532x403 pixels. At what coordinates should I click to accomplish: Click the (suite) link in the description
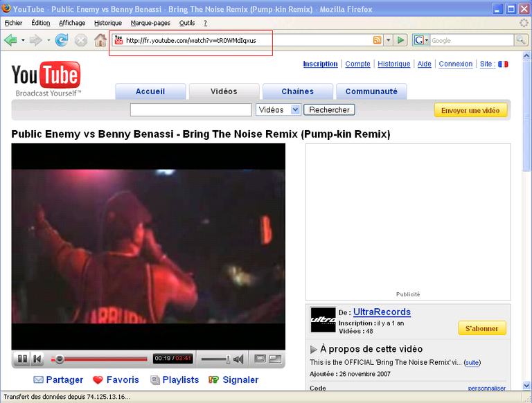click(x=472, y=362)
